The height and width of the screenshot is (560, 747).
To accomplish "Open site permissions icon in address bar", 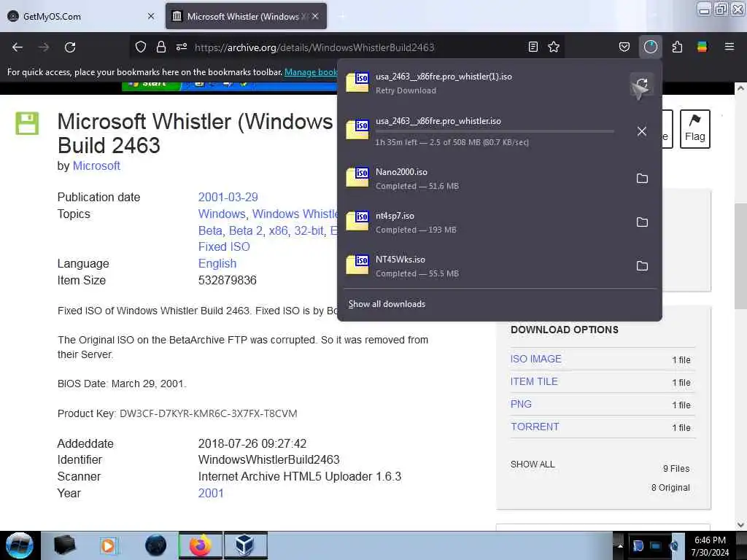I will click(182, 47).
